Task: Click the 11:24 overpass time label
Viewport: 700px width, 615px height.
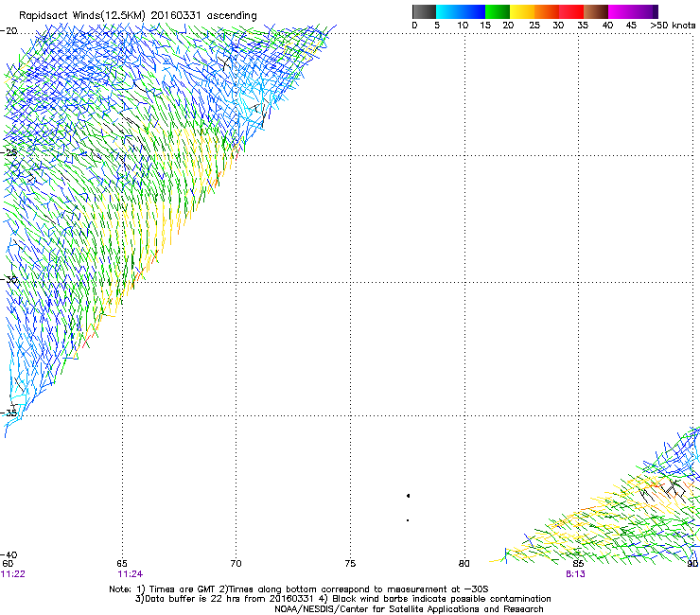Action: [131, 574]
